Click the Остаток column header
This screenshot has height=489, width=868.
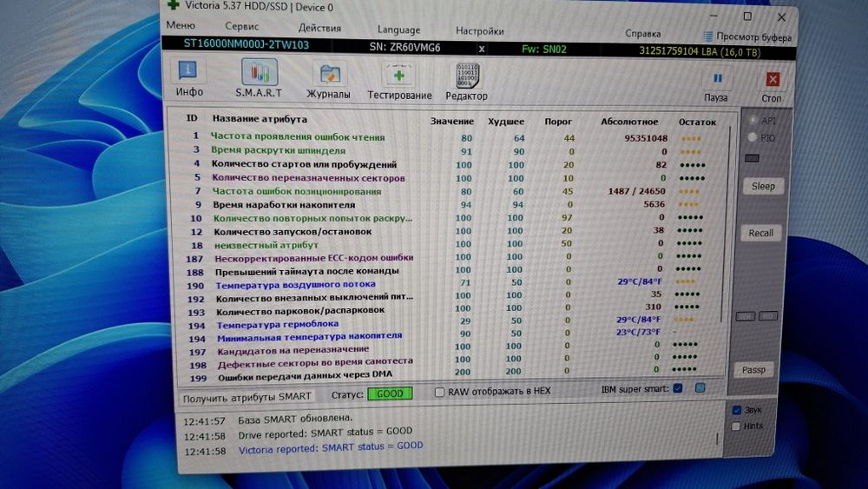(698, 122)
